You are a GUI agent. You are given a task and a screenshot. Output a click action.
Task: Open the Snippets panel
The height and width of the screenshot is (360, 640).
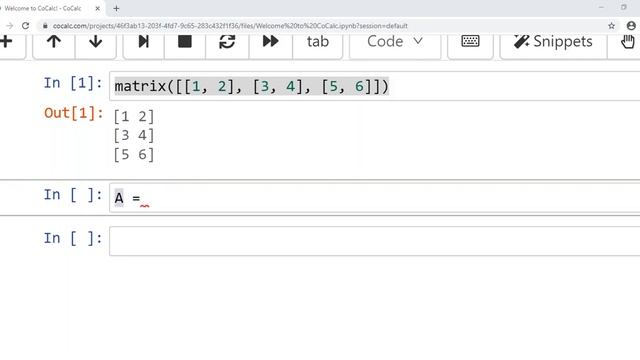click(553, 42)
